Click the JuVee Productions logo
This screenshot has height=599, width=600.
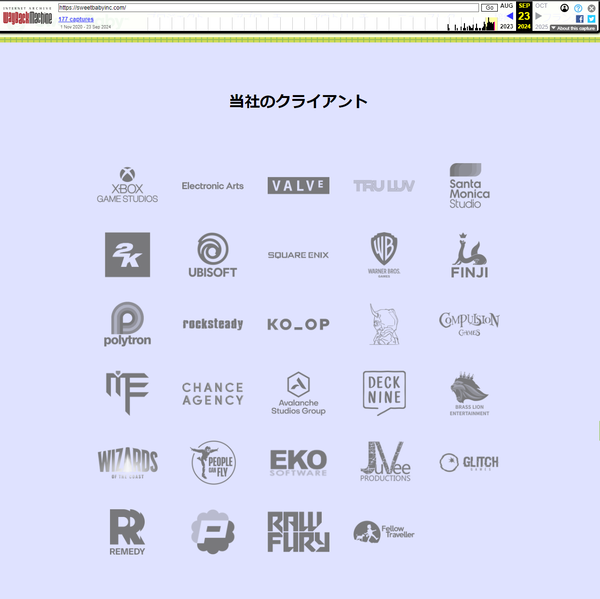click(385, 462)
